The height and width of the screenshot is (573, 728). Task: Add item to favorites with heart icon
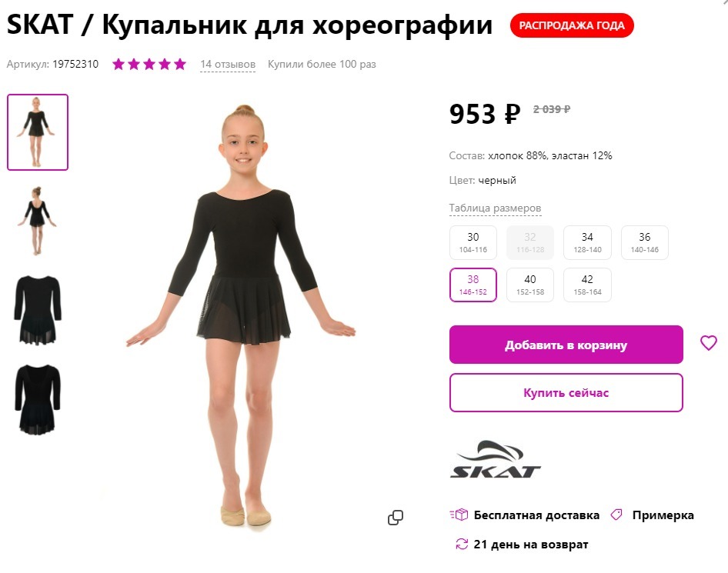709,343
